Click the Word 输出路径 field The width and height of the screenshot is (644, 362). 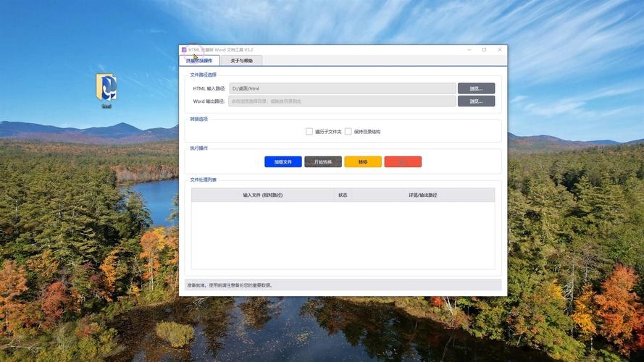tap(343, 101)
